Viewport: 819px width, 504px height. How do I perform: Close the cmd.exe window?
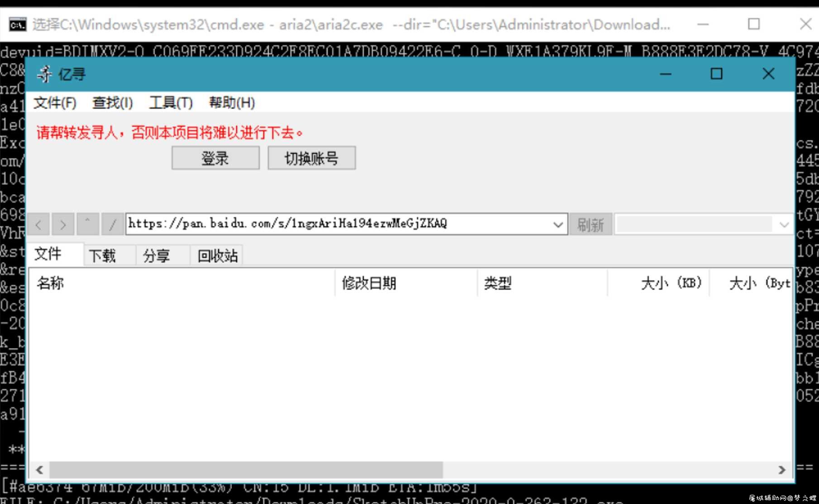click(805, 24)
